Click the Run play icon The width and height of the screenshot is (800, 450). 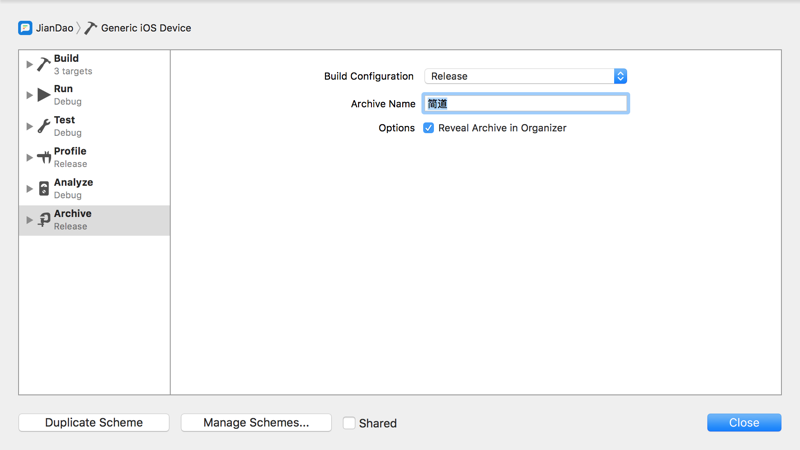[44, 95]
